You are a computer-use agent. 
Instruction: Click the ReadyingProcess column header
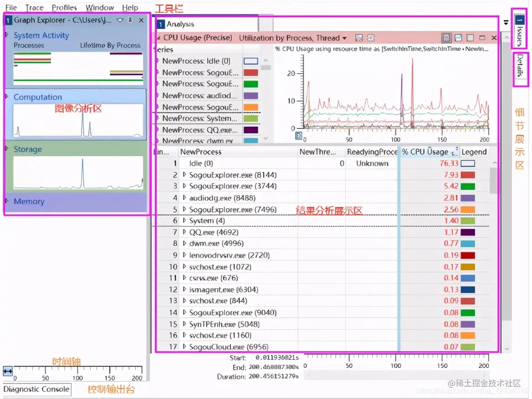coord(372,152)
